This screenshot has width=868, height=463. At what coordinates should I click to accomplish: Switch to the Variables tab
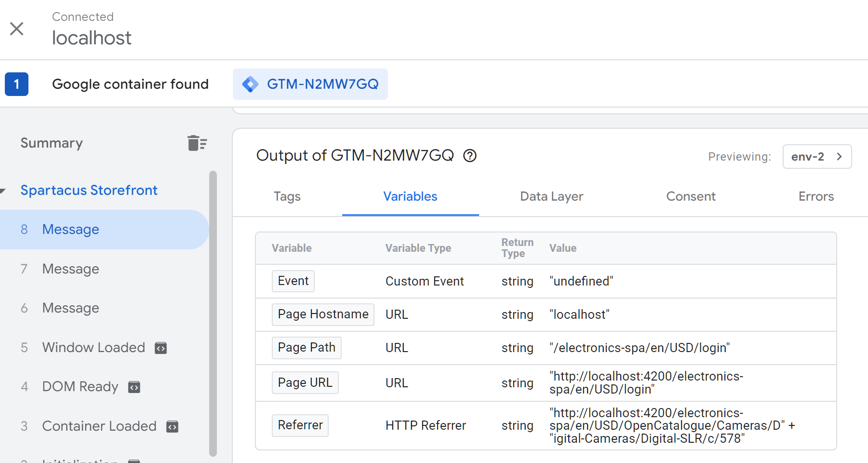410,196
